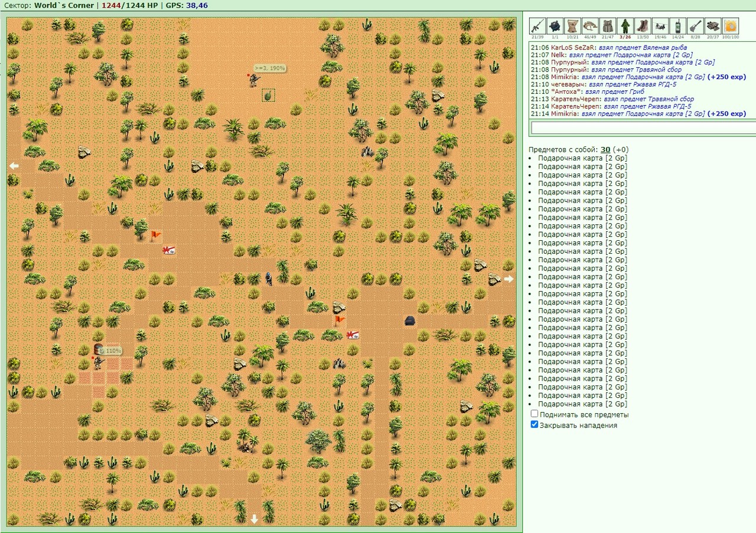Click 'взял предмет Вяленая рыба' log entry

pyautogui.click(x=643, y=47)
